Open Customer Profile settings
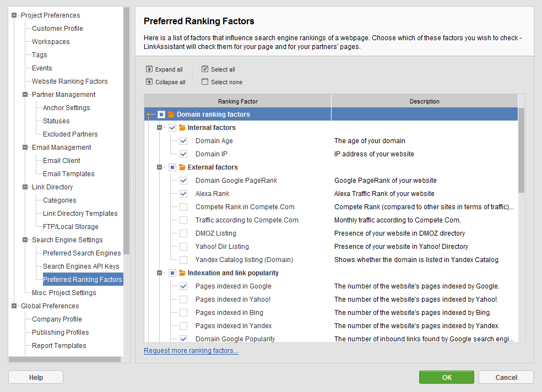 pos(57,28)
